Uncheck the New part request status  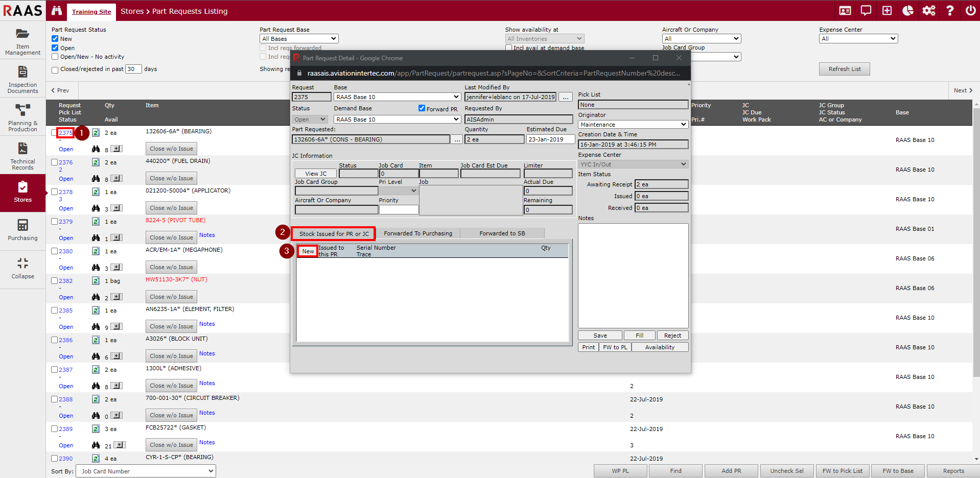point(55,39)
